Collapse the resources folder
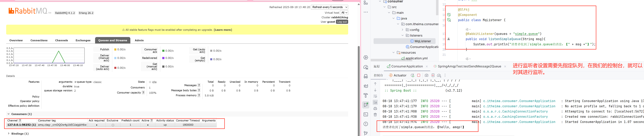This screenshot has height=136, width=644. pos(394,52)
